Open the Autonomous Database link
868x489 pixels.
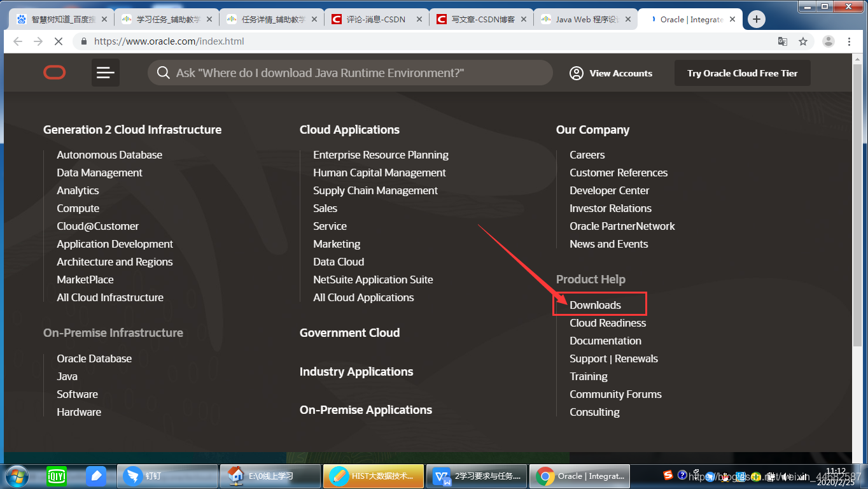109,155
